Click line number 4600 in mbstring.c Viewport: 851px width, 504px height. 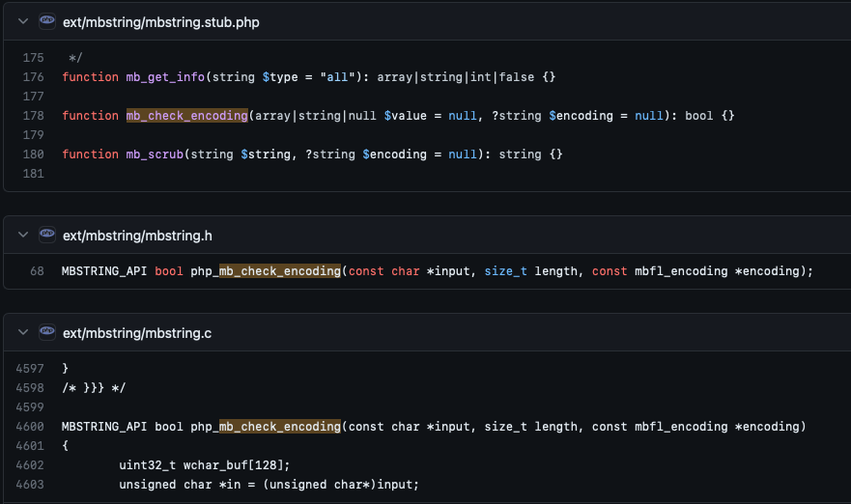click(29, 427)
